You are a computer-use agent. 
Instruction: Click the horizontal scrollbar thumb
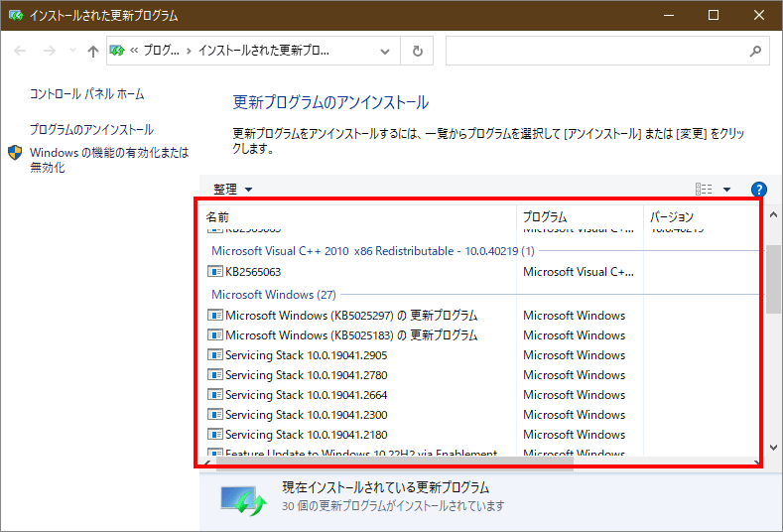point(395,463)
